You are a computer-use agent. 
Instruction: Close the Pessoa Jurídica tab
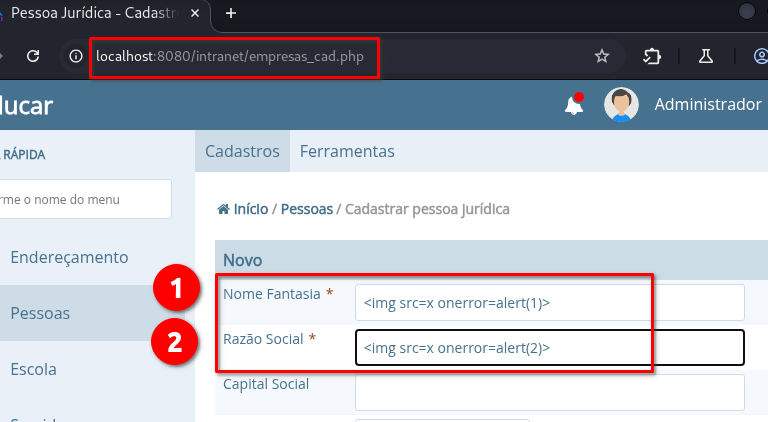(x=195, y=13)
